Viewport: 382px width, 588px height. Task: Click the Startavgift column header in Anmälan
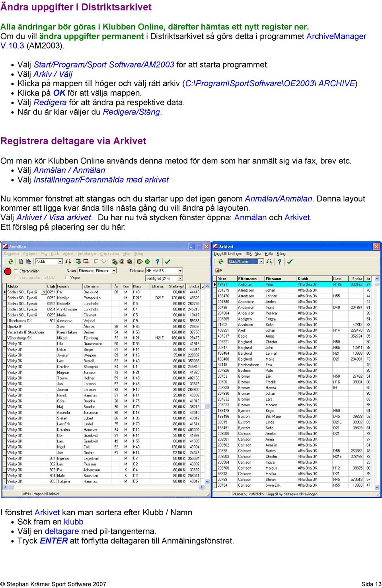pos(176,286)
